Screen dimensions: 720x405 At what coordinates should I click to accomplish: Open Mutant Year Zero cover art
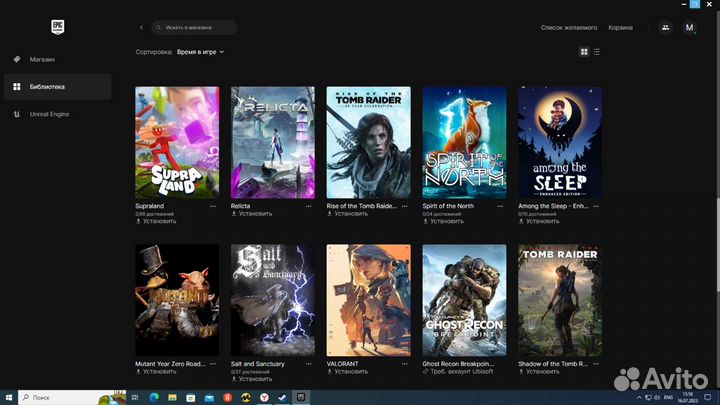point(177,300)
